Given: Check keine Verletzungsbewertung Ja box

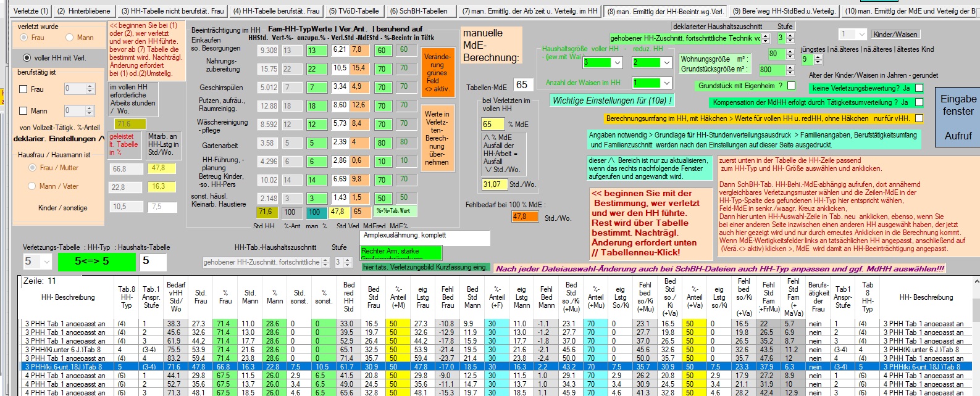Looking at the screenshot, I should click(919, 88).
